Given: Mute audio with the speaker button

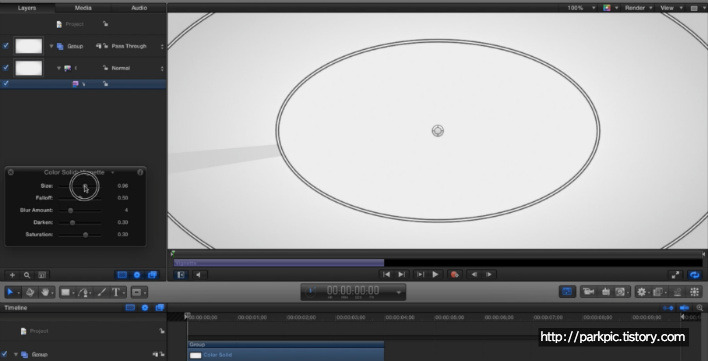Looking at the screenshot, I should 198,274.
